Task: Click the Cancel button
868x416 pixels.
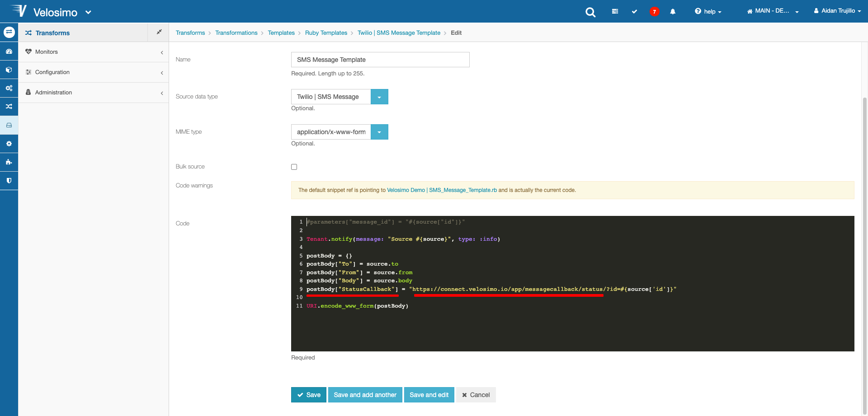Action: click(x=476, y=395)
